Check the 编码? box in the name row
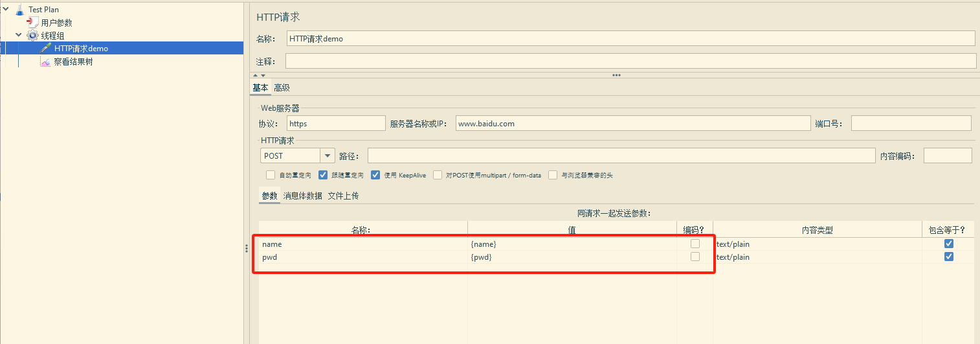 695,244
